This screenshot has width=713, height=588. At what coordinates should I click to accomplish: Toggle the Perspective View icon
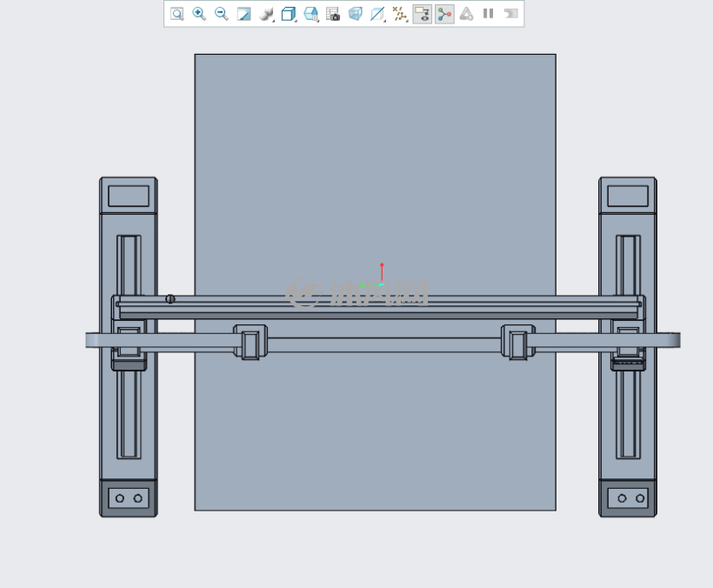pyautogui.click(x=355, y=14)
